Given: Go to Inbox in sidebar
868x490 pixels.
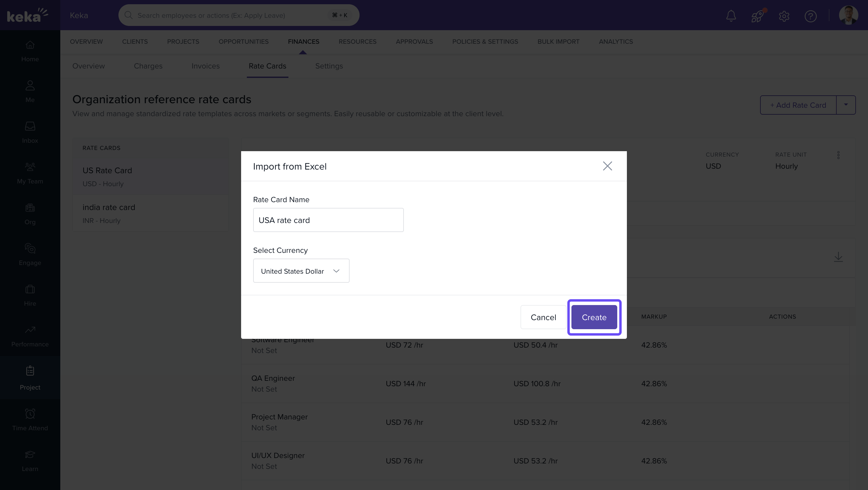Looking at the screenshot, I should coord(30,132).
